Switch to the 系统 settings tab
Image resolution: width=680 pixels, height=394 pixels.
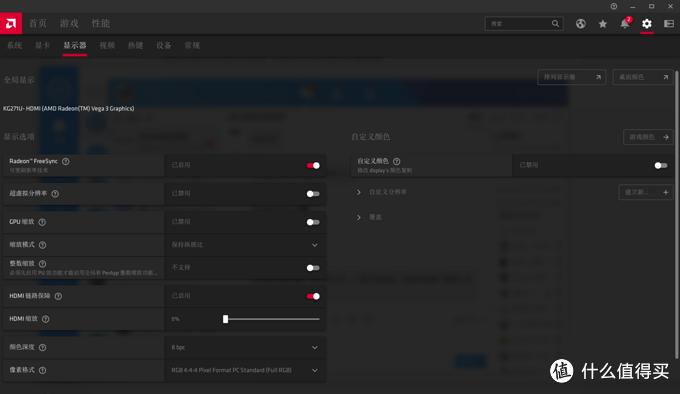click(x=14, y=45)
